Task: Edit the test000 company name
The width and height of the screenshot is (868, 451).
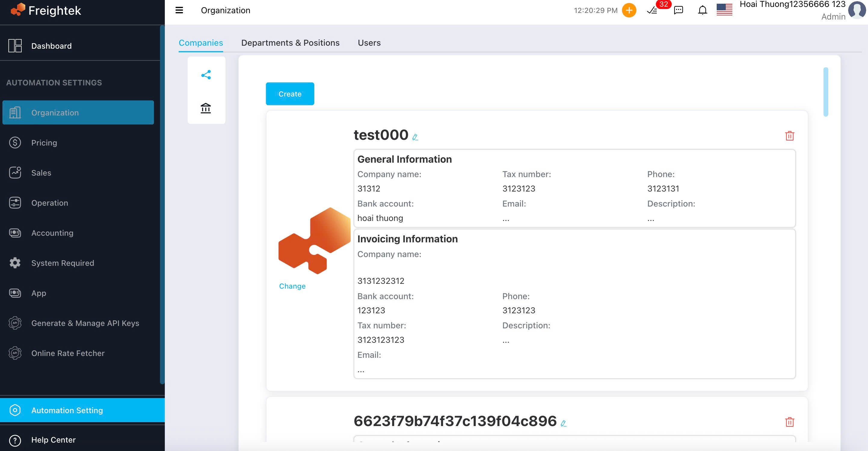Action: [415, 137]
